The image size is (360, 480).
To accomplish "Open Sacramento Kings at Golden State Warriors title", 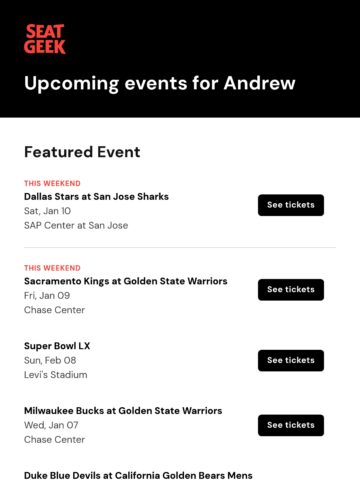I will pos(126,281).
